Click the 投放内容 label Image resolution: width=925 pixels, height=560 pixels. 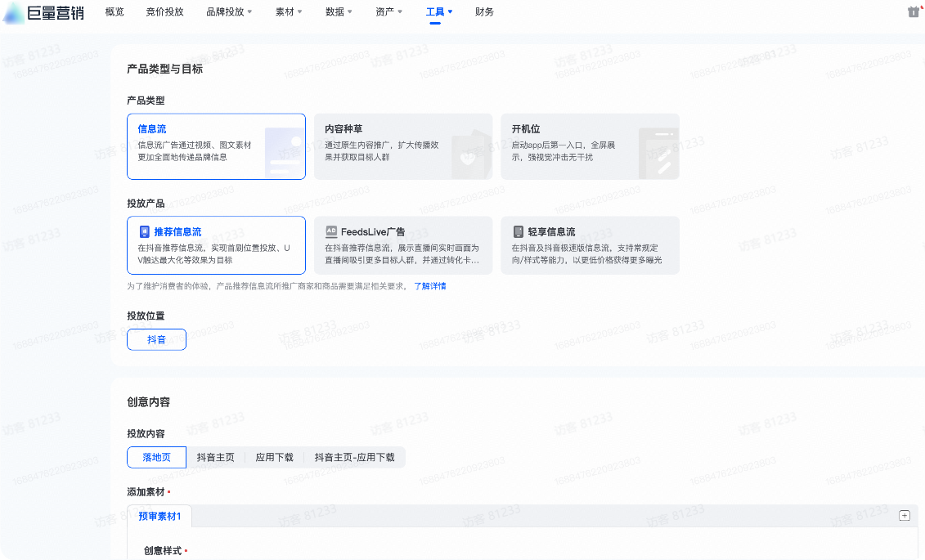[146, 434]
